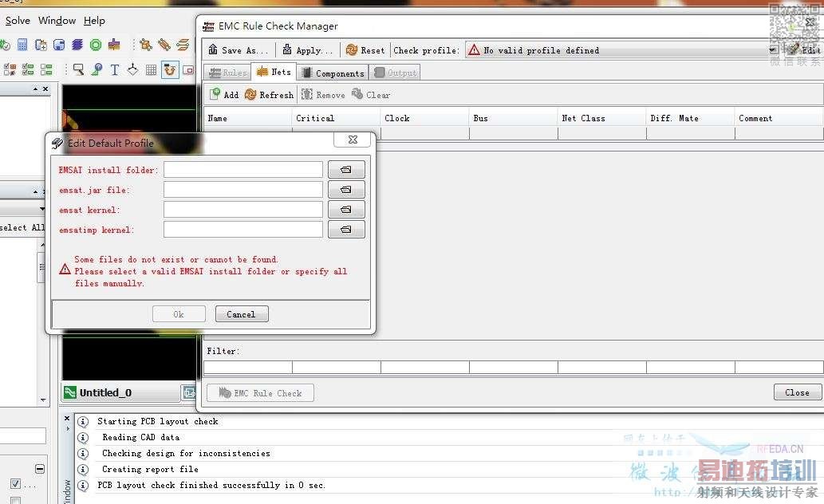Screen dimensions: 824x504
Task: Close the Edit Default Profile dialog
Action: (353, 140)
